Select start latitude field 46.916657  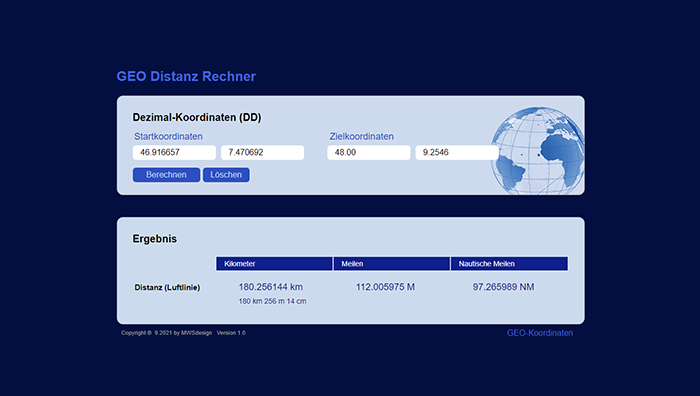click(x=174, y=152)
